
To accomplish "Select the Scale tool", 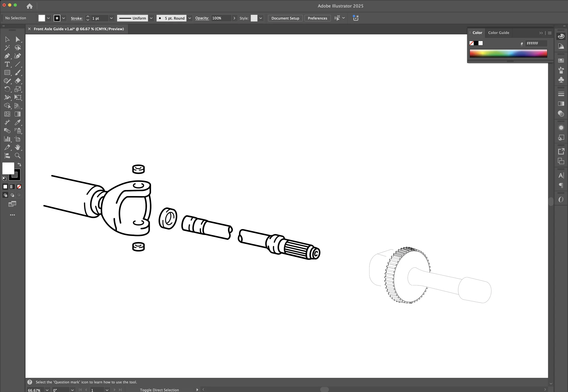I will coord(18,89).
